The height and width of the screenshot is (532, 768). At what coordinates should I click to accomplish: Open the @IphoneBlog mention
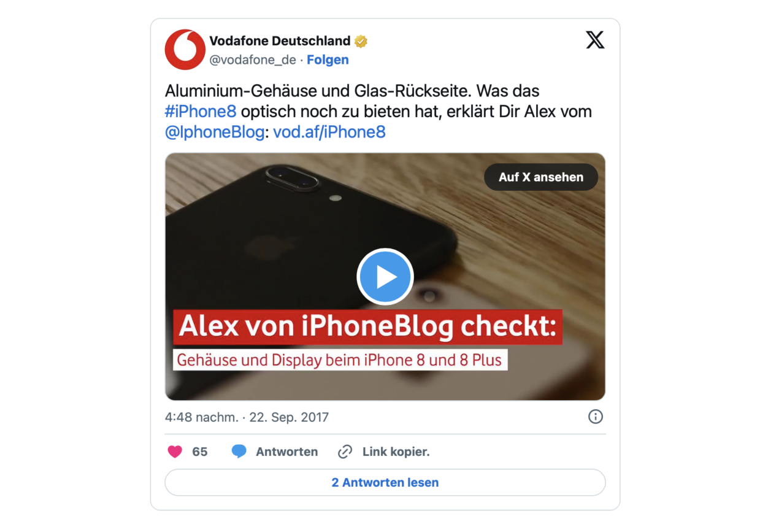[215, 132]
